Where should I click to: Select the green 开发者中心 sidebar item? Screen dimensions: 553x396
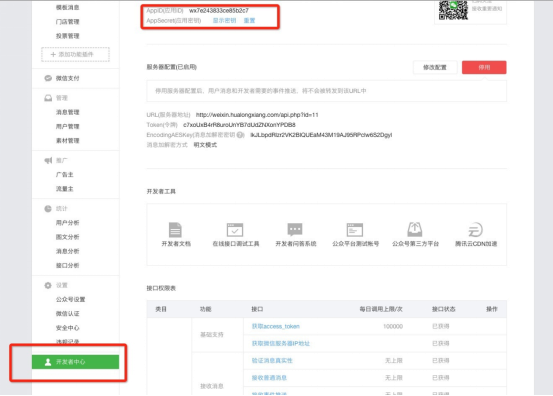[x=75, y=362]
